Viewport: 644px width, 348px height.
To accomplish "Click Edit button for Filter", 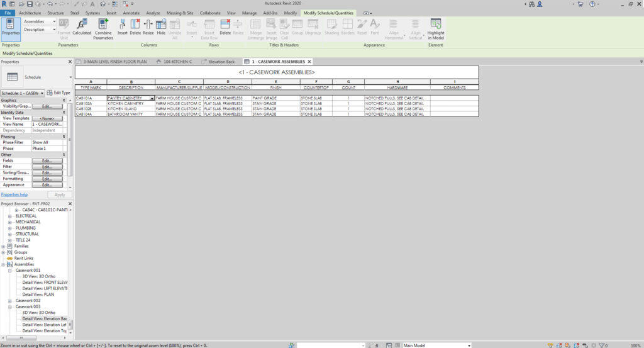I will [47, 167].
